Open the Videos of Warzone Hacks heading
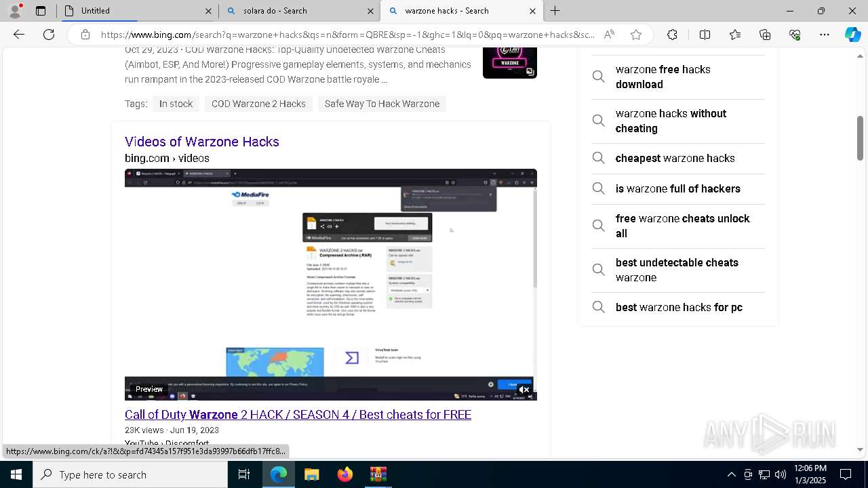 [202, 142]
